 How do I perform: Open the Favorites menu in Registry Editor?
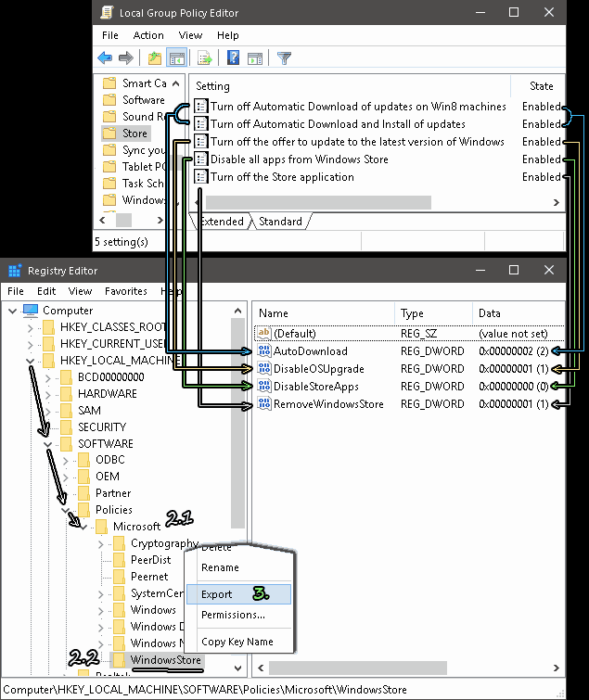click(x=126, y=291)
